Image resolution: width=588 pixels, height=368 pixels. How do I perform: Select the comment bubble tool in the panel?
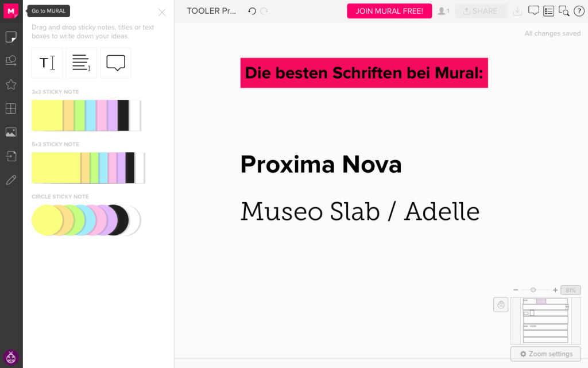pyautogui.click(x=116, y=63)
